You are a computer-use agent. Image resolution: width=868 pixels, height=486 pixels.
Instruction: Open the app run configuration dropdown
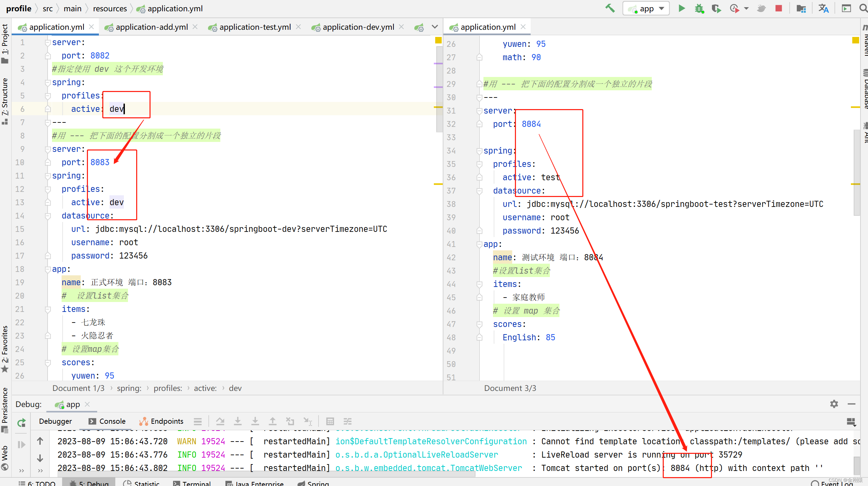646,8
